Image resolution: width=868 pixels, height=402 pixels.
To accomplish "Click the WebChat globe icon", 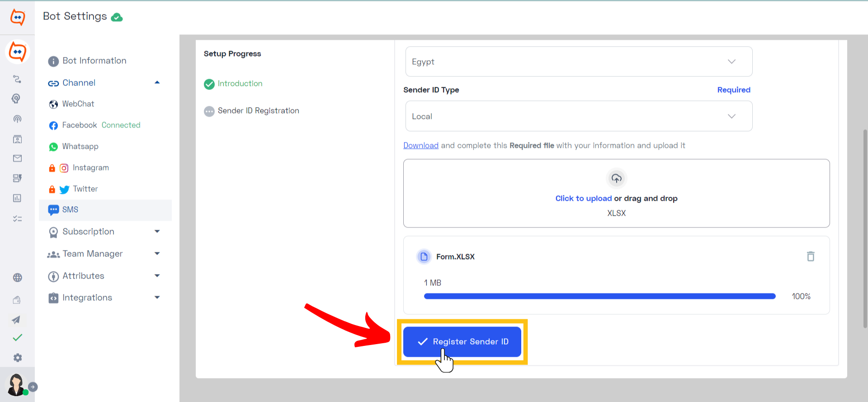I will click(x=53, y=104).
